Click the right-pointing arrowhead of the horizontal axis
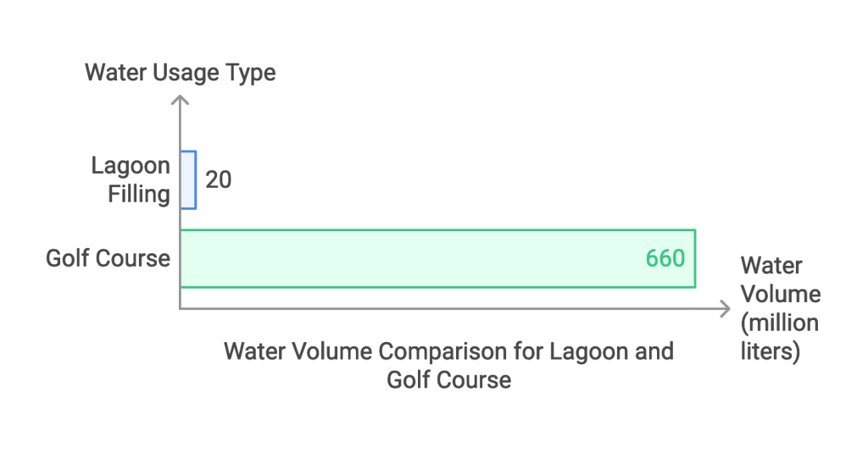 click(x=726, y=308)
